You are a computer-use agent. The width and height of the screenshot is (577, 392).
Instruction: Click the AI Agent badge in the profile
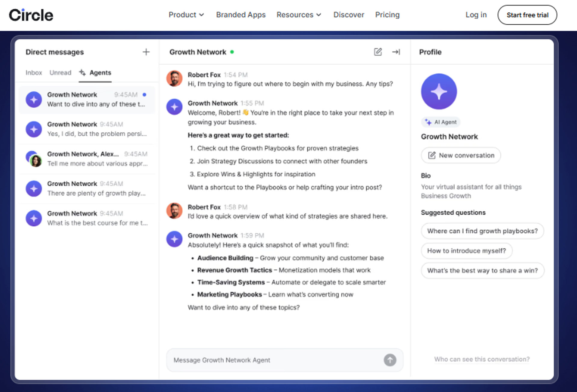point(441,122)
